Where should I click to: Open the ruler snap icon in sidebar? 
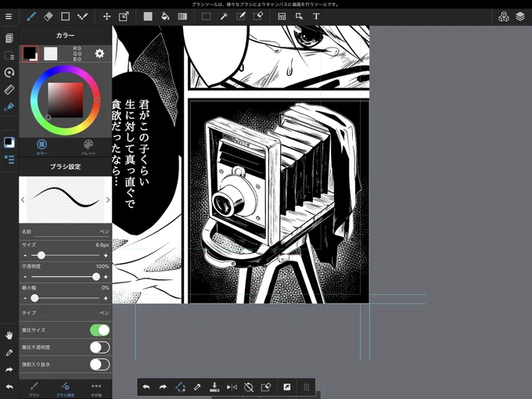9,89
